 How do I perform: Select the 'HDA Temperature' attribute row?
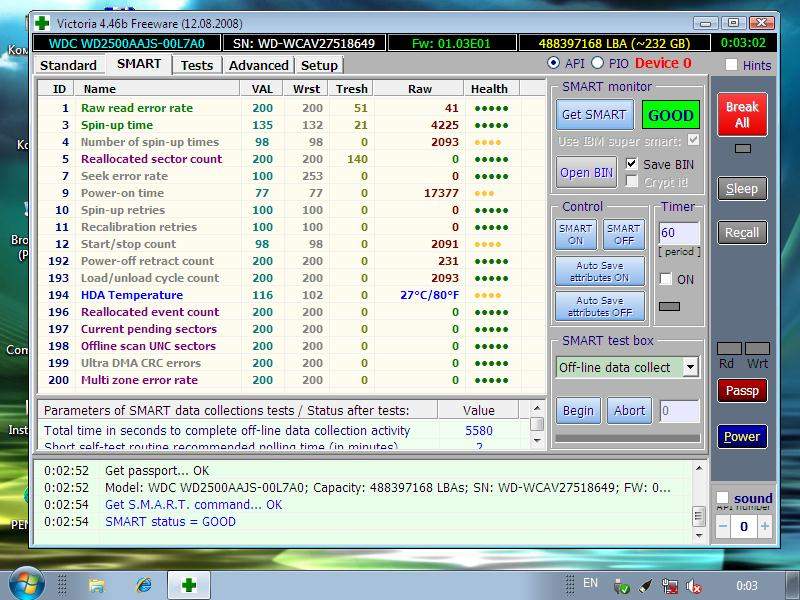(291, 295)
